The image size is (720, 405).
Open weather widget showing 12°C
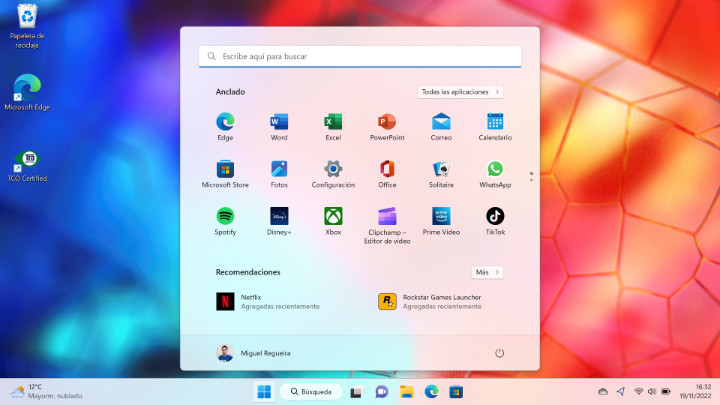coord(46,391)
